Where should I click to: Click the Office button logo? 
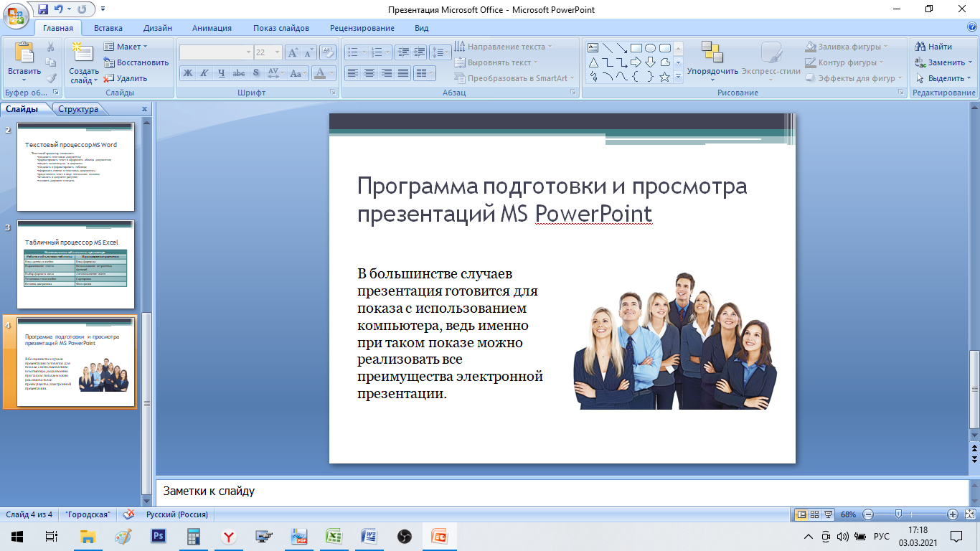(16, 14)
